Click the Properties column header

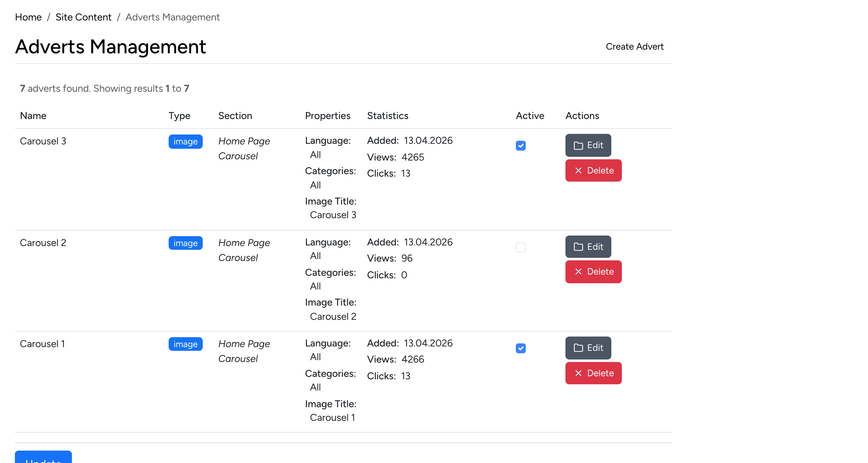pos(328,116)
